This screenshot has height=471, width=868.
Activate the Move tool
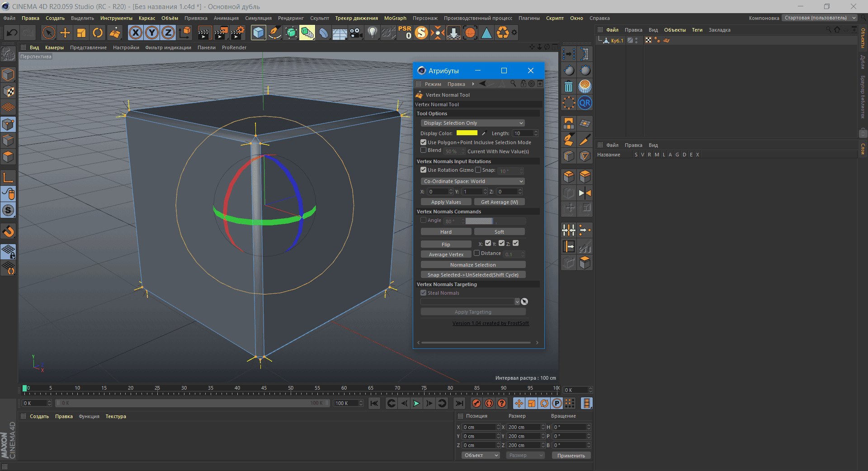tap(65, 33)
